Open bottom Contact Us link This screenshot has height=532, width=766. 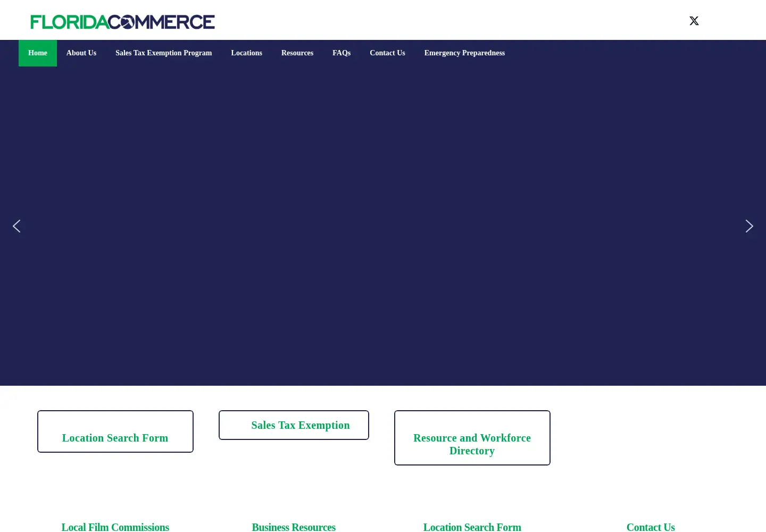click(x=651, y=527)
